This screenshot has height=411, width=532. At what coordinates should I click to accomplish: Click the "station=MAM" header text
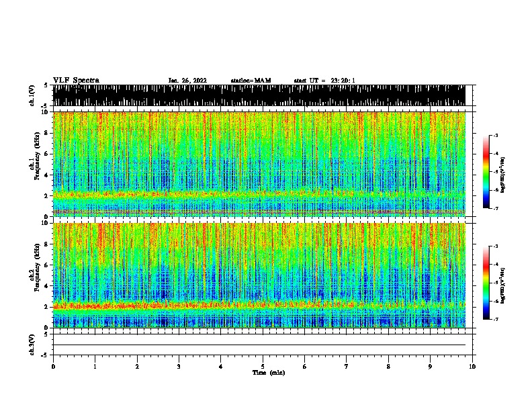tap(251, 81)
